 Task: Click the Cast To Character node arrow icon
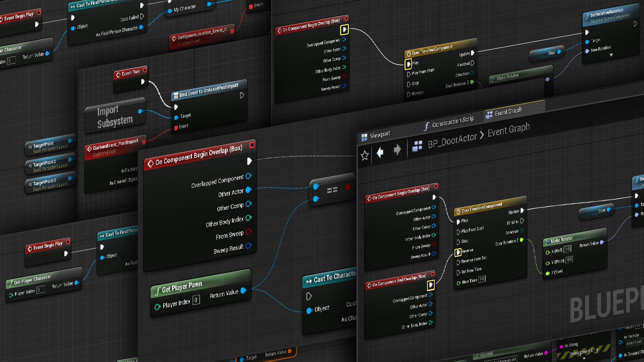point(309,281)
